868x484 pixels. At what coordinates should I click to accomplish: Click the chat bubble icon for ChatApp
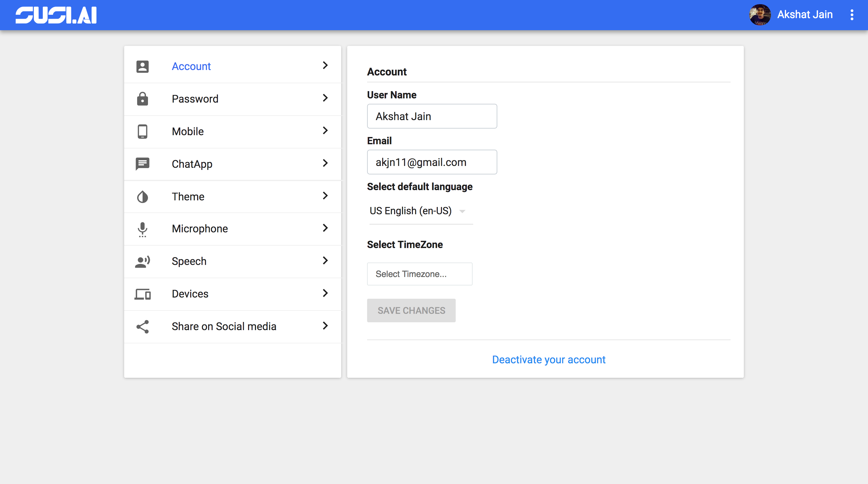click(142, 164)
